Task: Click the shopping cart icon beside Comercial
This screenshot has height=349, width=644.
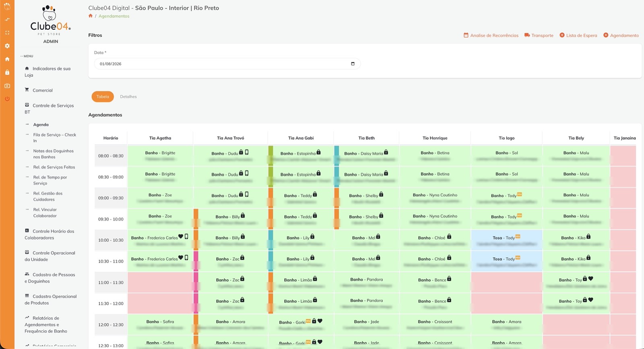Action: [x=27, y=90]
